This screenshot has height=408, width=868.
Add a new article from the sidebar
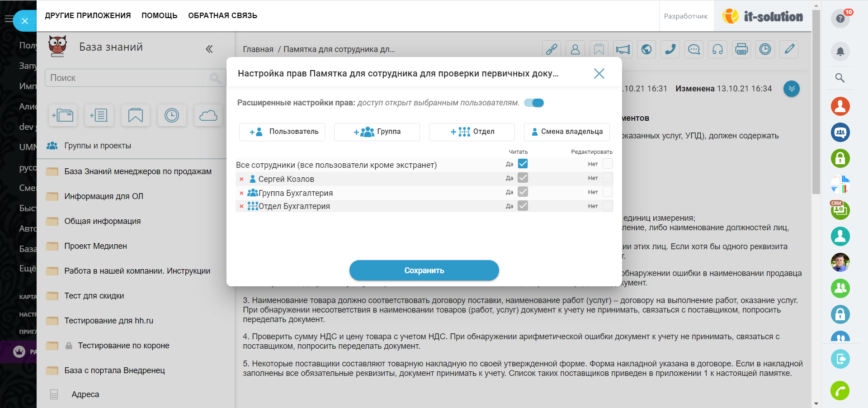click(99, 115)
